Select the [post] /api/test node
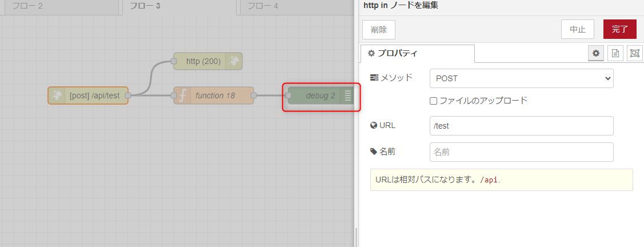This screenshot has height=247, width=644. [88, 95]
